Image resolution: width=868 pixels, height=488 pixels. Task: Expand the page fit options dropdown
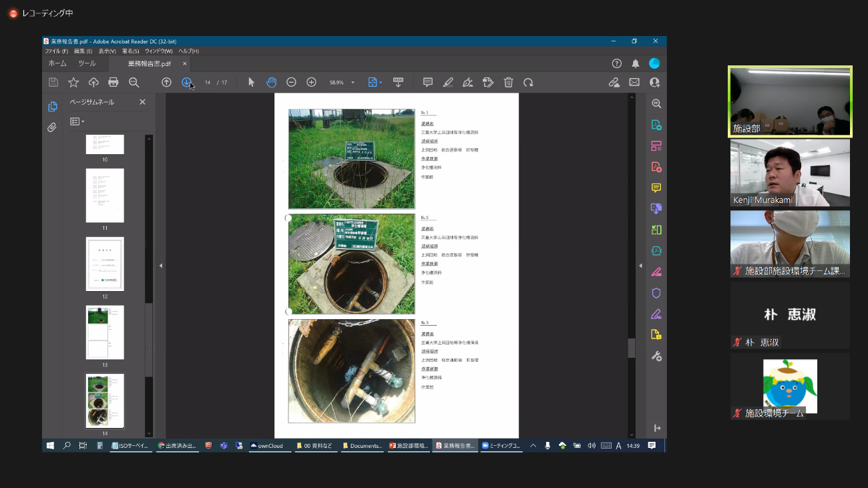tap(381, 83)
